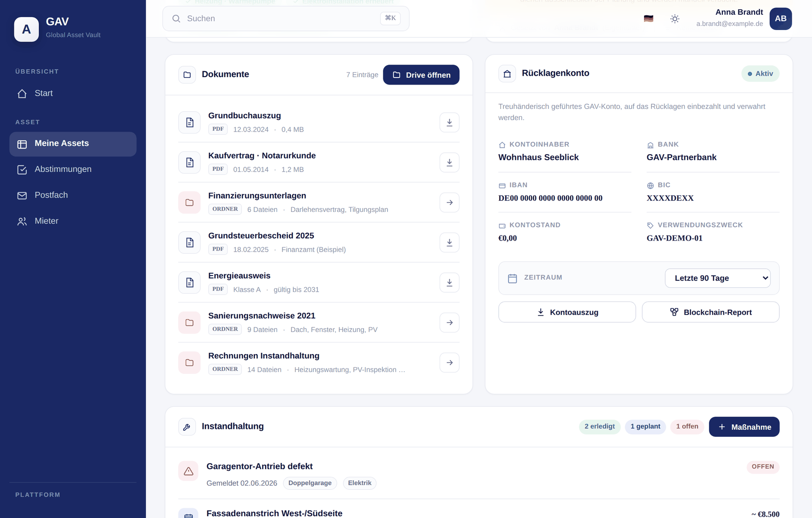Viewport: 812px width, 518px height.
Task: Click the IBAN DE00 0000 value
Action: click(x=550, y=199)
